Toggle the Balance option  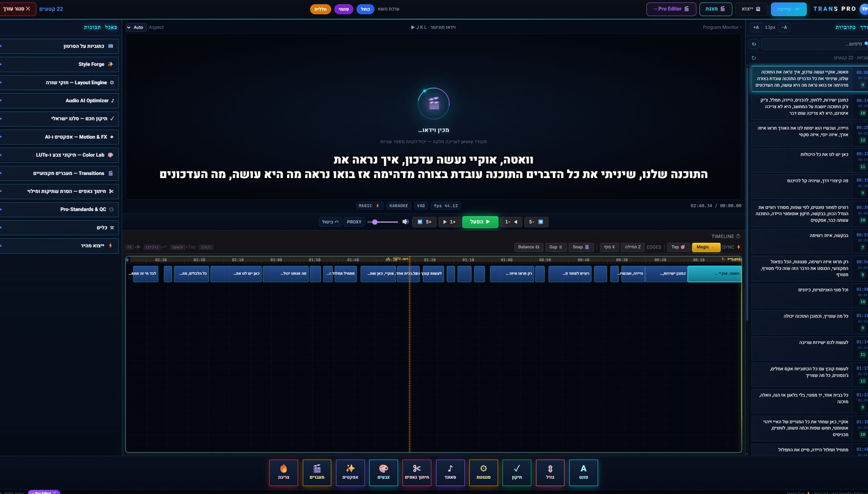pyautogui.click(x=529, y=247)
